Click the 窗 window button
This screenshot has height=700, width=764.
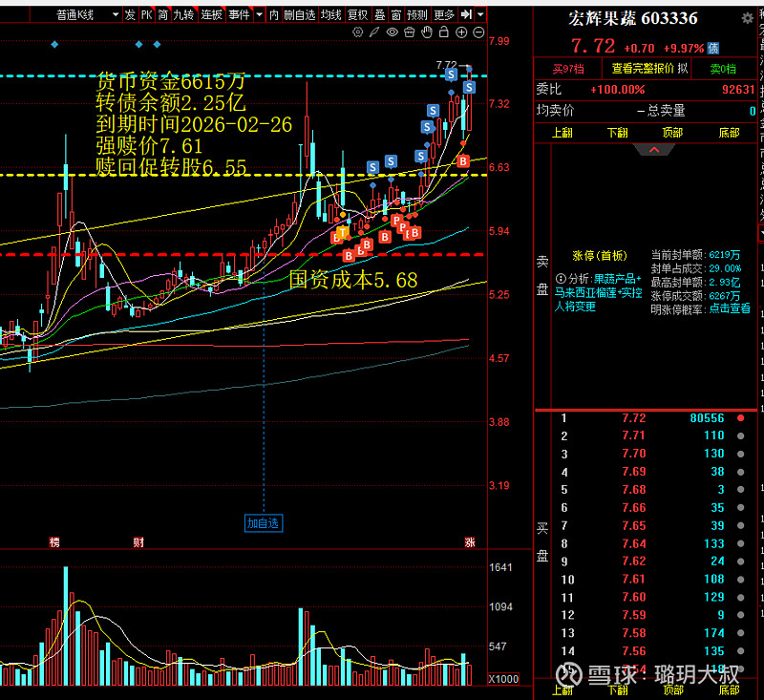(396, 15)
